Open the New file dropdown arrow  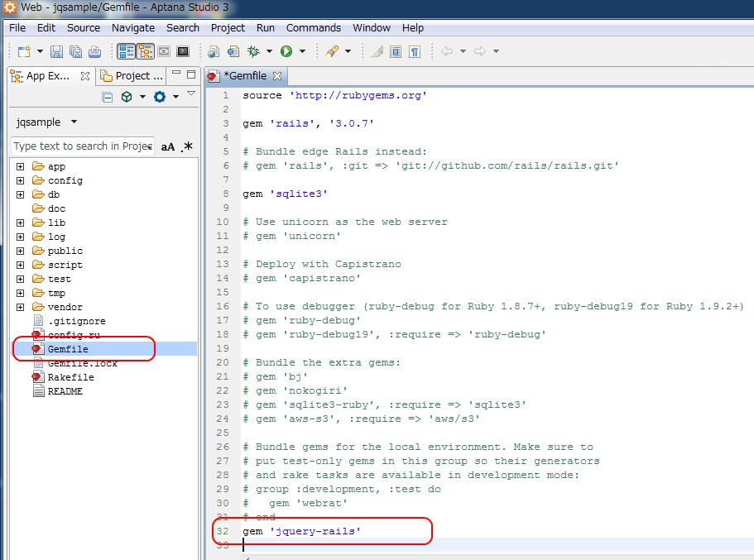click(x=40, y=51)
